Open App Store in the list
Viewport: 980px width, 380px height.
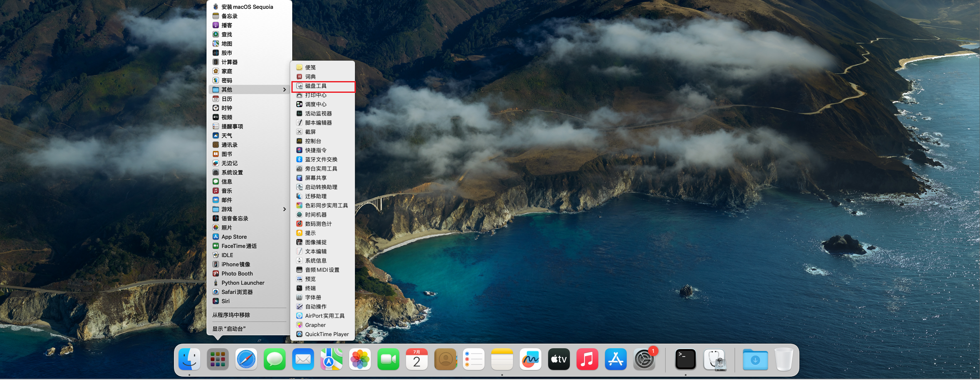[250, 237]
